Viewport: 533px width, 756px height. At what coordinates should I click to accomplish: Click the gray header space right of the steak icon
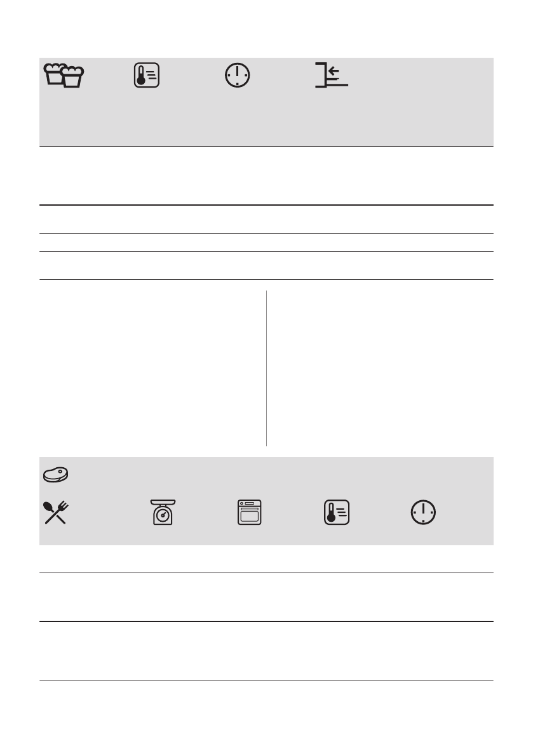pyautogui.click(x=280, y=475)
